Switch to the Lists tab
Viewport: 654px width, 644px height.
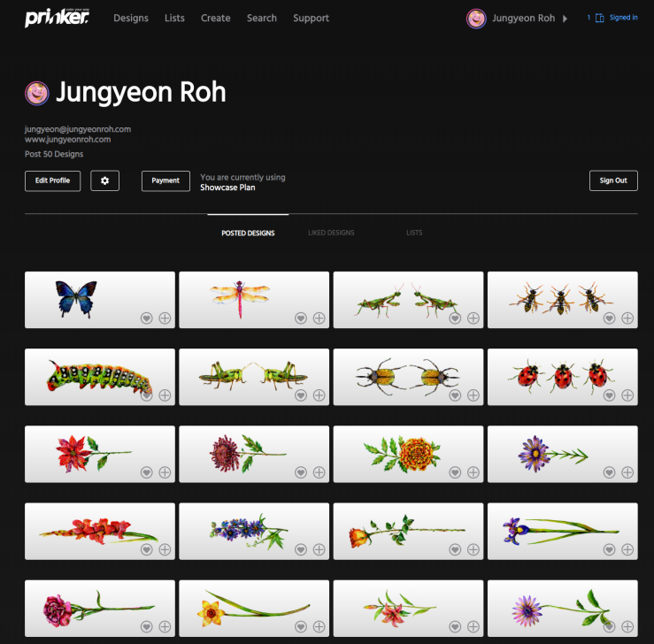414,233
